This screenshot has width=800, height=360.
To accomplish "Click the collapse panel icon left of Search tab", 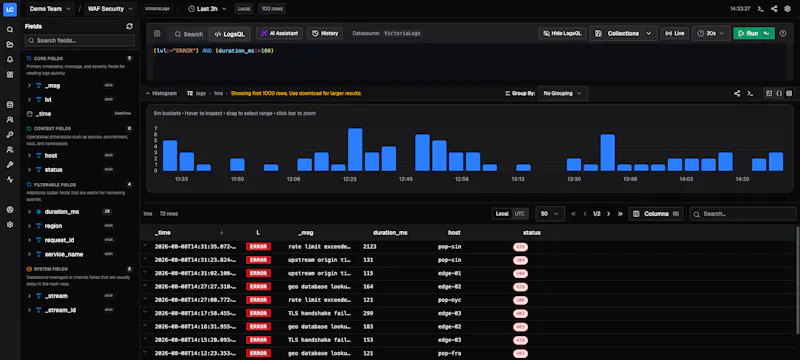I will pos(157,34).
